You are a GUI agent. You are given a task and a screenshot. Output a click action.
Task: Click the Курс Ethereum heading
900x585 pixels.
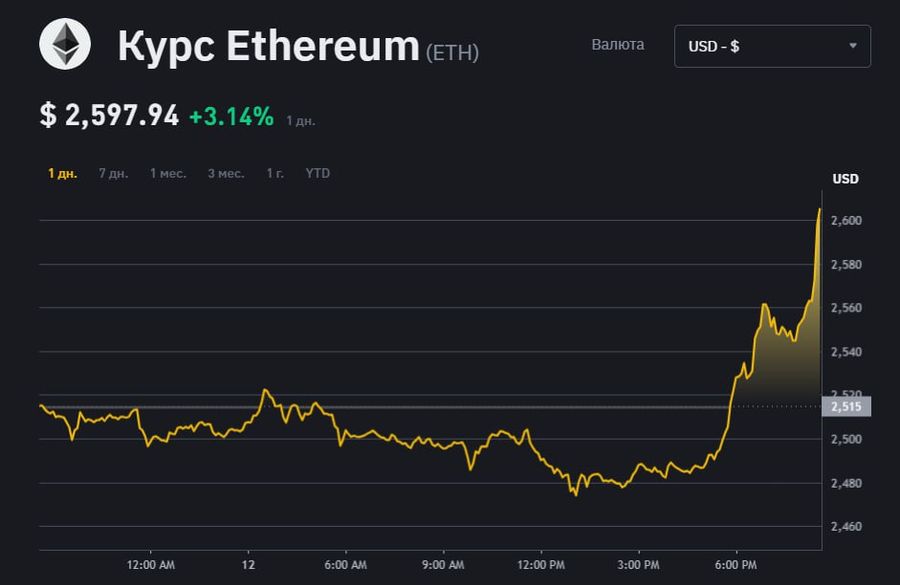point(269,45)
